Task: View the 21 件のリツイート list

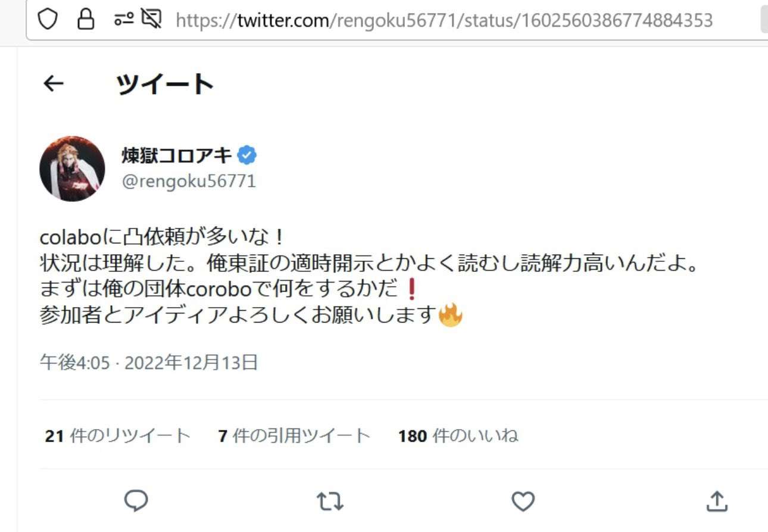Action: (118, 436)
